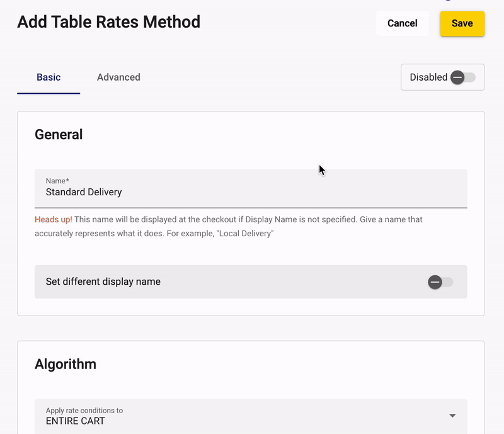Screen dimensions: 504x434
Task: Toggle the Disabled method switch on
Action: point(463,77)
